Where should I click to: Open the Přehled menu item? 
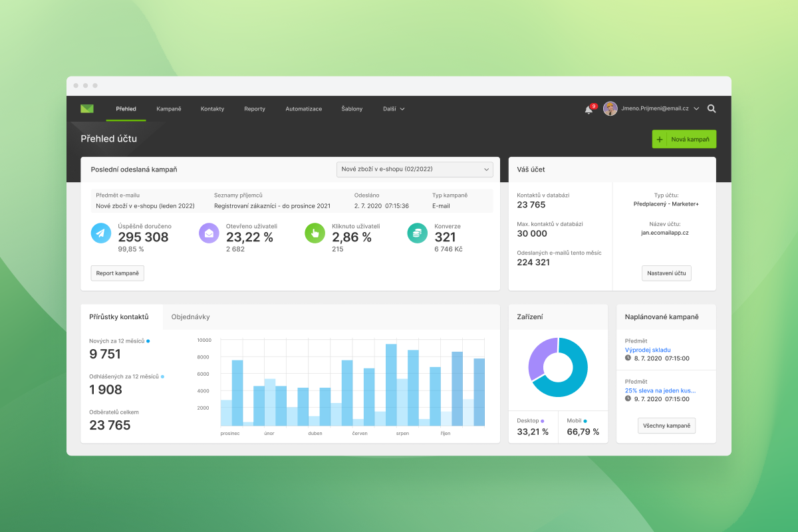click(x=126, y=108)
